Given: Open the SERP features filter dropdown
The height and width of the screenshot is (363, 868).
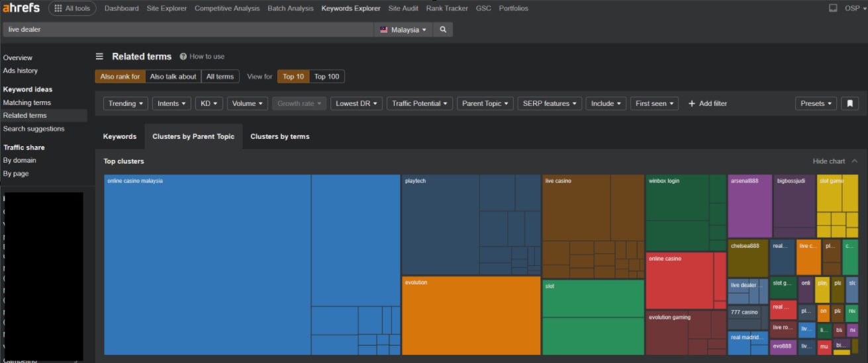Looking at the screenshot, I should click(550, 103).
